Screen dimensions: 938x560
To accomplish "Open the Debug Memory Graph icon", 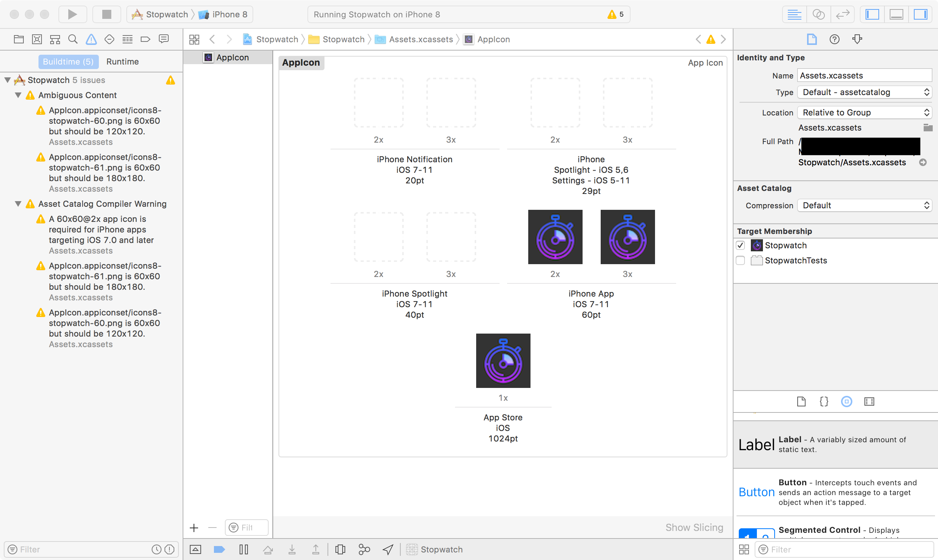I will coord(364,549).
